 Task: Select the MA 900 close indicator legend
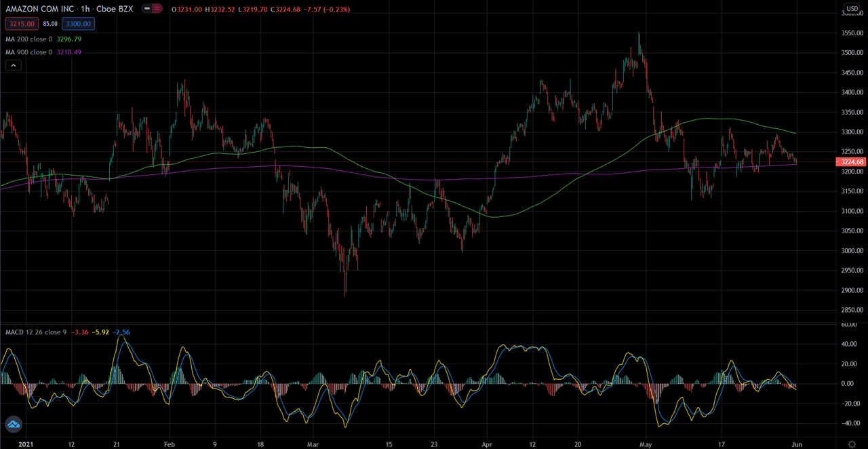(28, 52)
